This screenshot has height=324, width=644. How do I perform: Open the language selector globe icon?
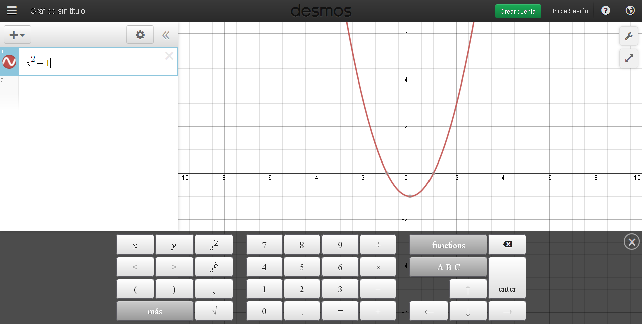tap(629, 10)
